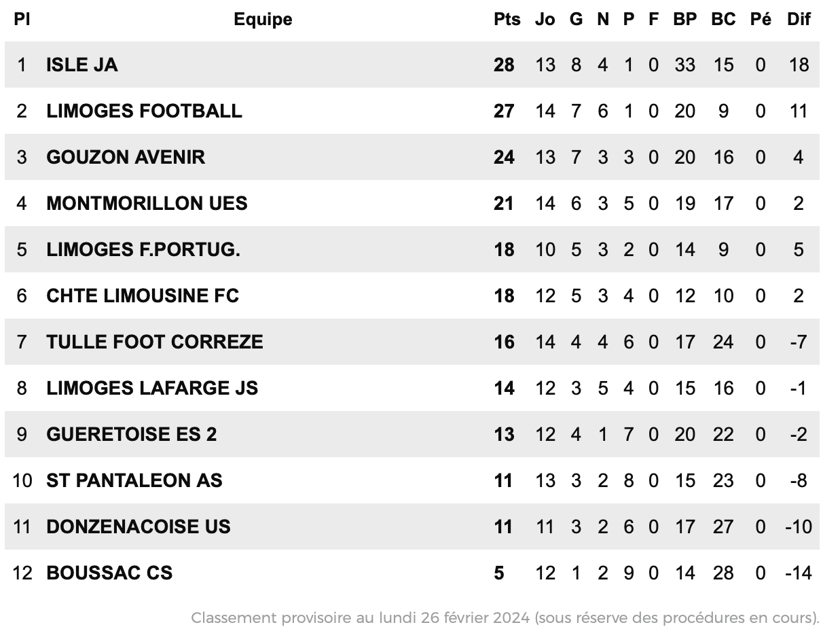823x644 pixels.
Task: Open CHTE LIMOUSINE FC team entry
Action: pyautogui.click(x=143, y=296)
